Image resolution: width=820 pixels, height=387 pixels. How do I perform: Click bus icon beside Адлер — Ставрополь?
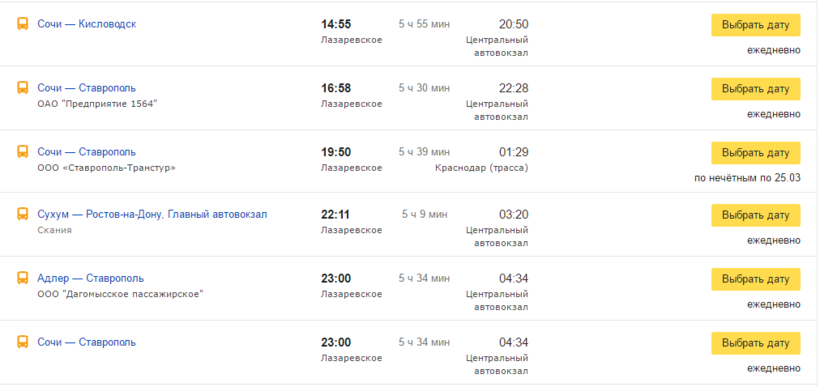pyautogui.click(x=22, y=278)
